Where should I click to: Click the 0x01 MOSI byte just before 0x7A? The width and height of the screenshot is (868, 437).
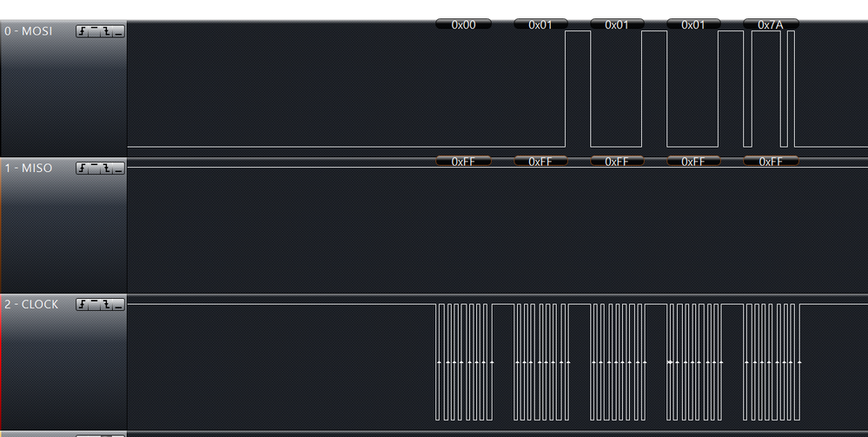(693, 24)
